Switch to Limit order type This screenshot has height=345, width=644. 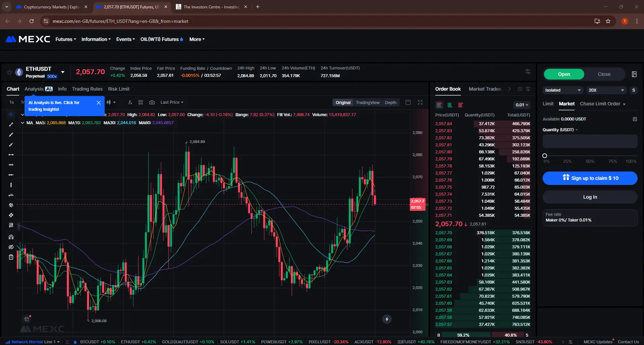pos(548,104)
